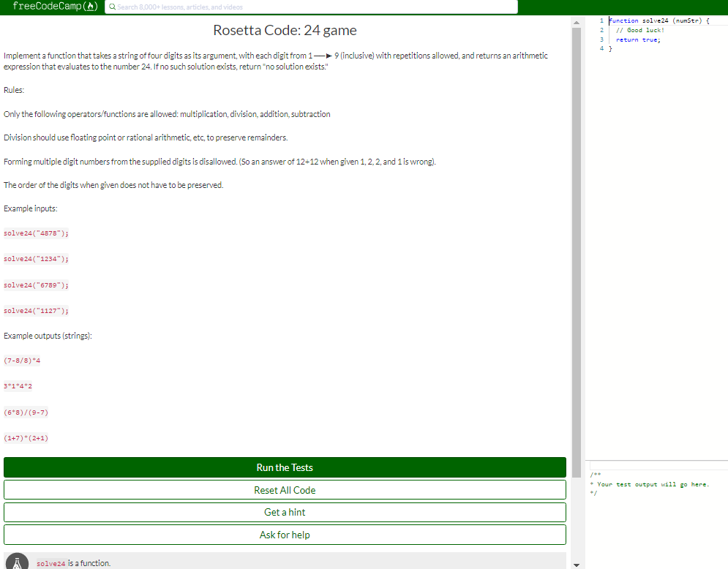
Task: Click the scrollbar down arrow
Action: (576, 565)
